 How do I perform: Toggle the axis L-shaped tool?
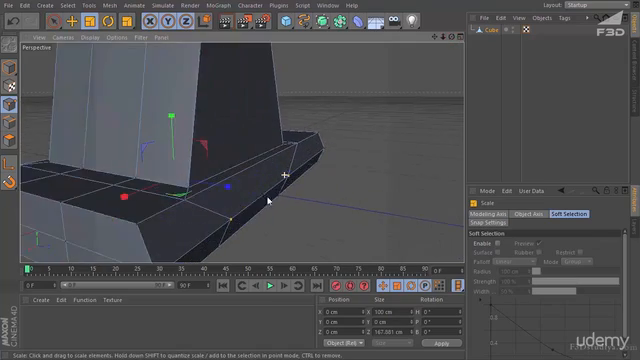coord(9,164)
